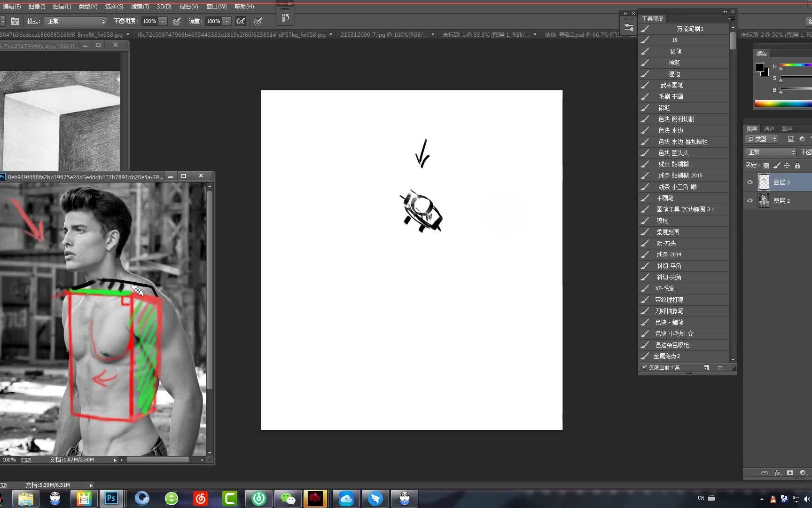Select 喷枪 brush preset
Viewport: 812px width, 508px height.
pyautogui.click(x=684, y=221)
